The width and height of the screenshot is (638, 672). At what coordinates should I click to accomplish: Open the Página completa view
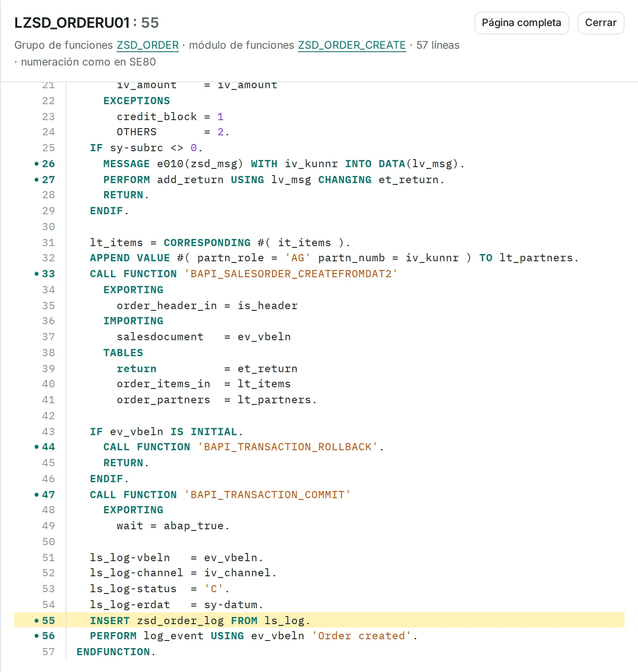pyautogui.click(x=521, y=23)
